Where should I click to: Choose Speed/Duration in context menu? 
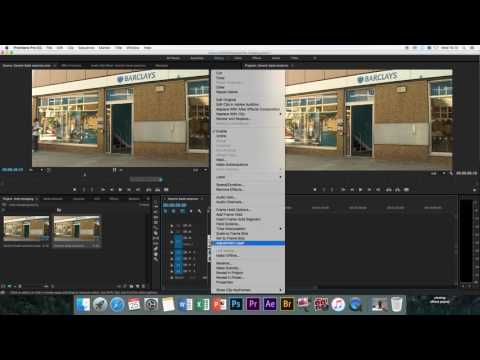point(248,185)
